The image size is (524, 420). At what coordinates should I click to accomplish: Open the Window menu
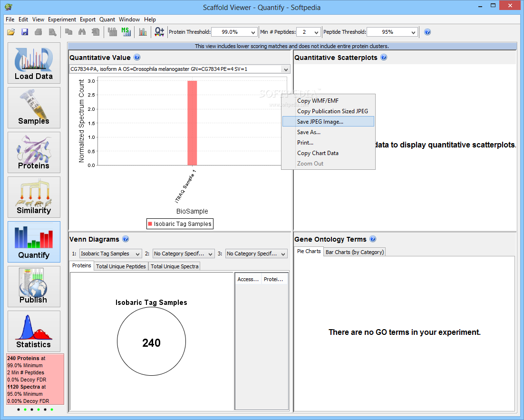129,20
